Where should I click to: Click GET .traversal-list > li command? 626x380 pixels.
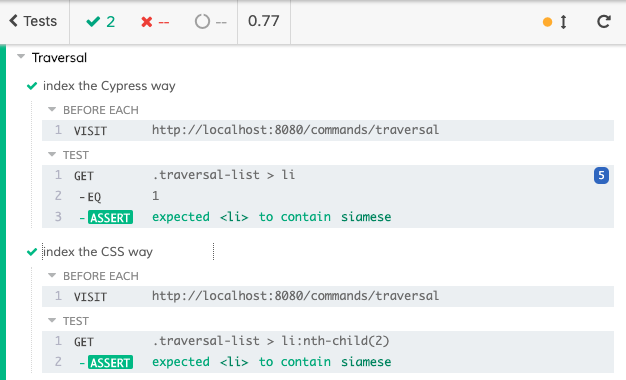(x=328, y=176)
